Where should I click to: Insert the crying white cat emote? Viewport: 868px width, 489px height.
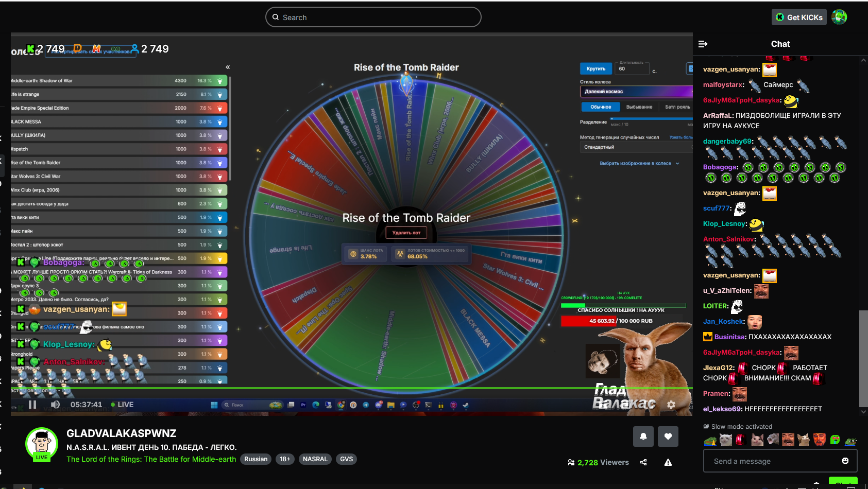(x=726, y=440)
